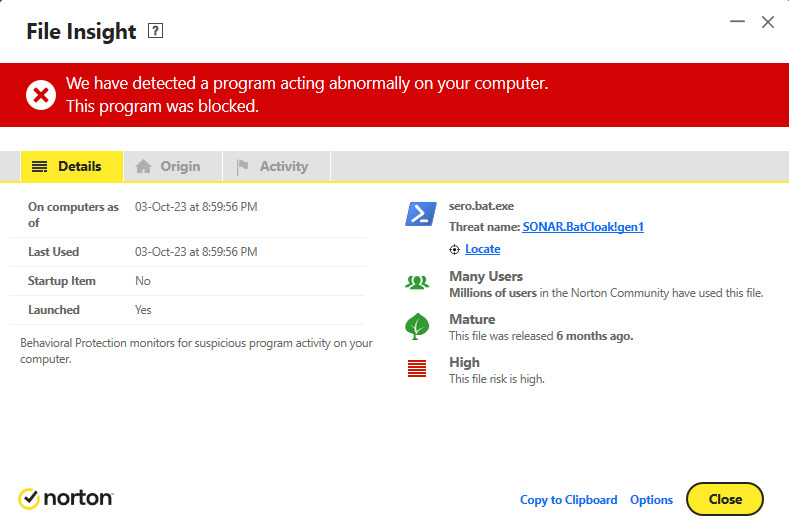Click the sero.bat.exe file name
Screen dimensions: 789x523
[x=481, y=206]
